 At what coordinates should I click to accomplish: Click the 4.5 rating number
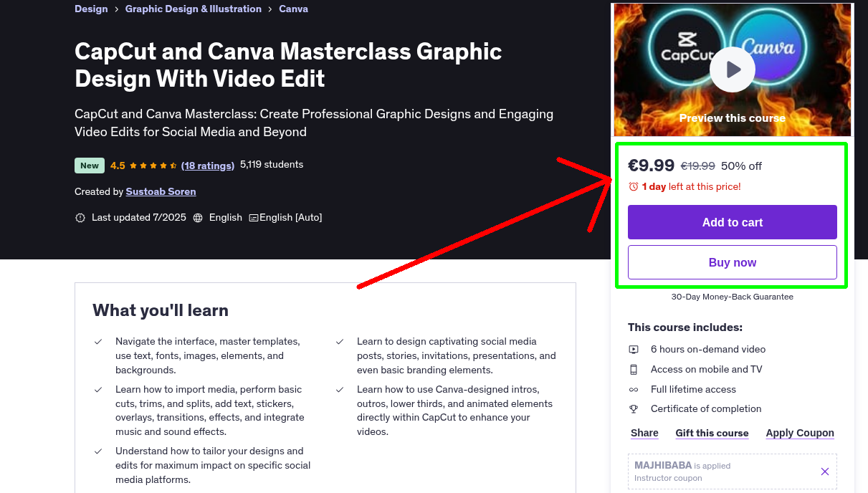click(x=118, y=166)
